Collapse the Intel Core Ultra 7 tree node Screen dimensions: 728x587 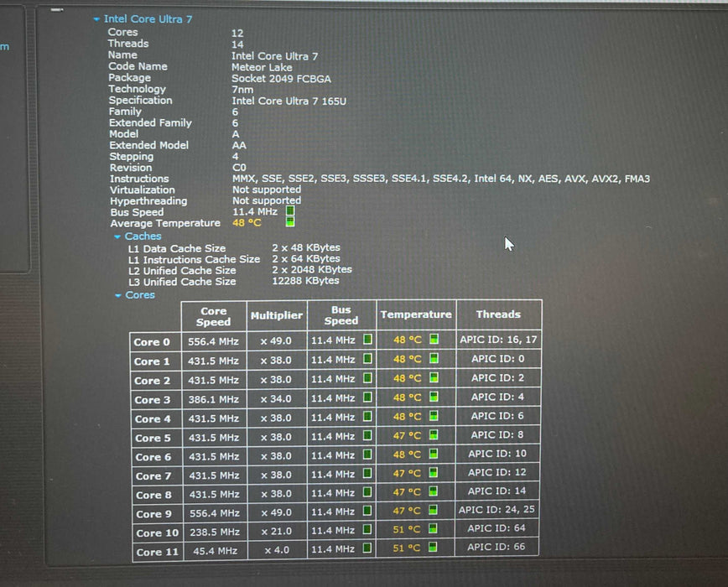click(96, 19)
